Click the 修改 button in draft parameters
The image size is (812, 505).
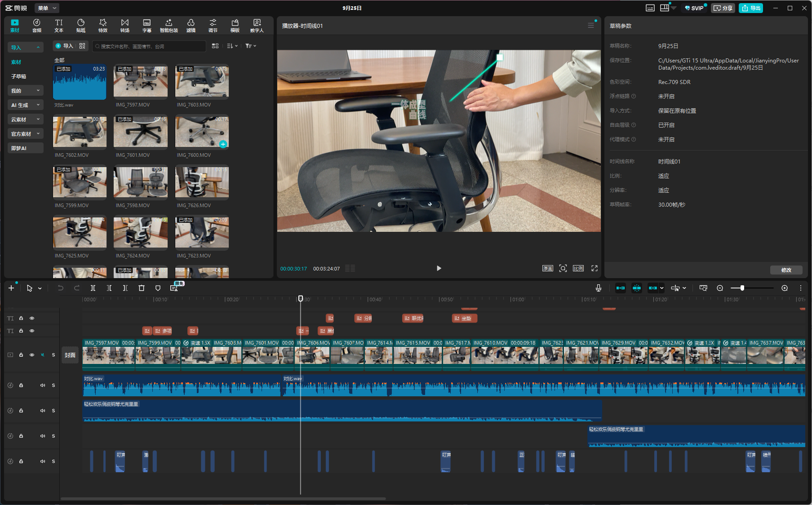786,270
